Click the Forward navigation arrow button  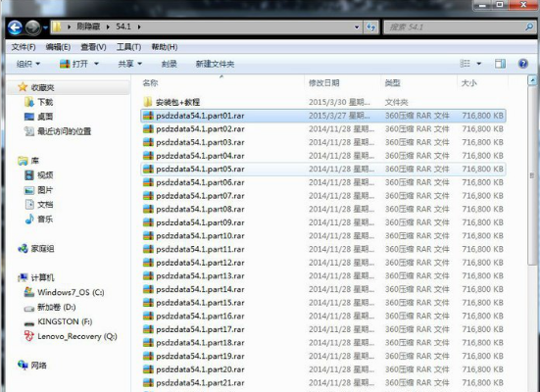[x=33, y=27]
